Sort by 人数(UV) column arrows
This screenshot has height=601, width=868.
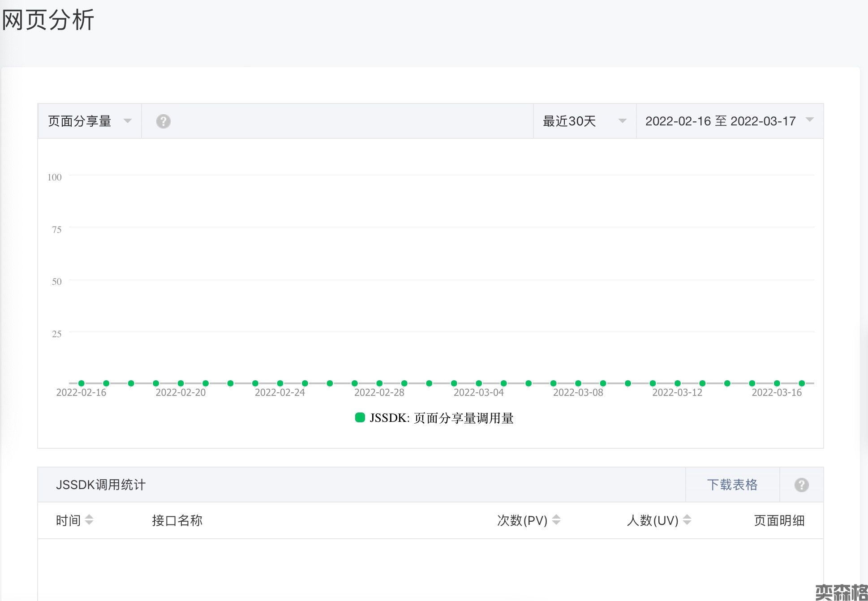point(687,520)
